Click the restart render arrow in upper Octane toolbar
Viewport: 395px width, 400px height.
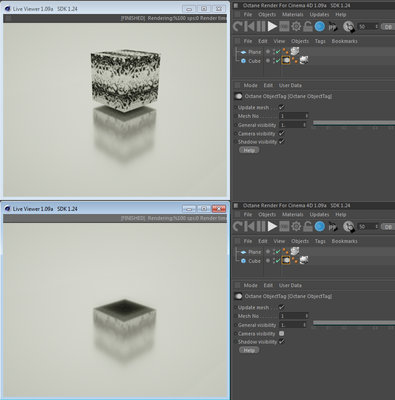[237, 26]
